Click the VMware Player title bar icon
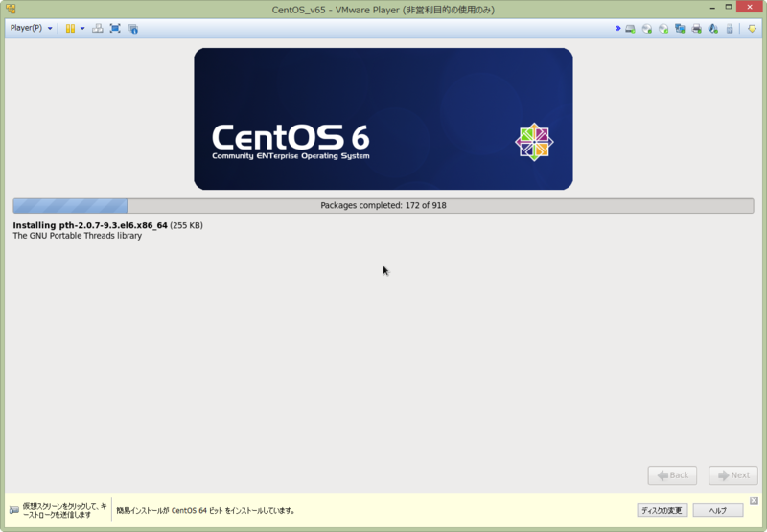Screen dimensions: 767x532 11,9
